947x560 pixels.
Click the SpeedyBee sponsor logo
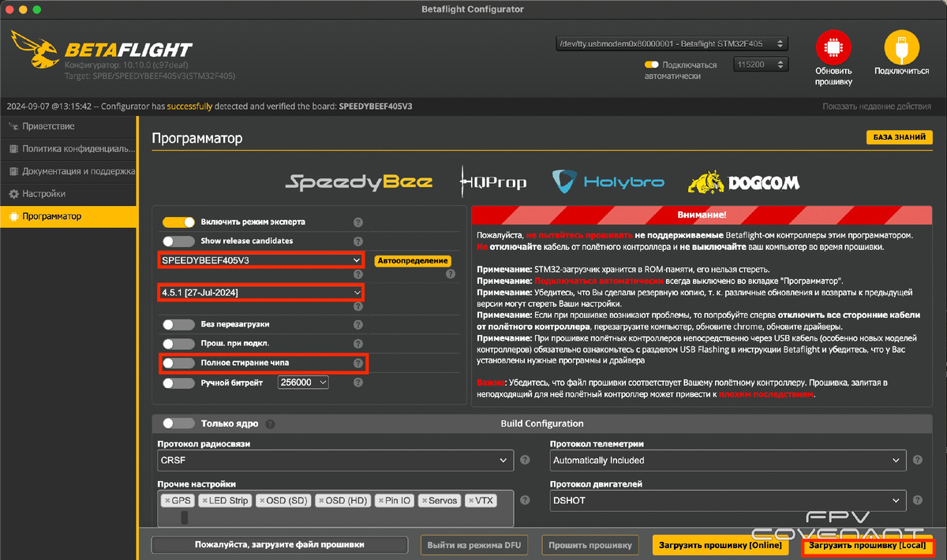(x=359, y=181)
